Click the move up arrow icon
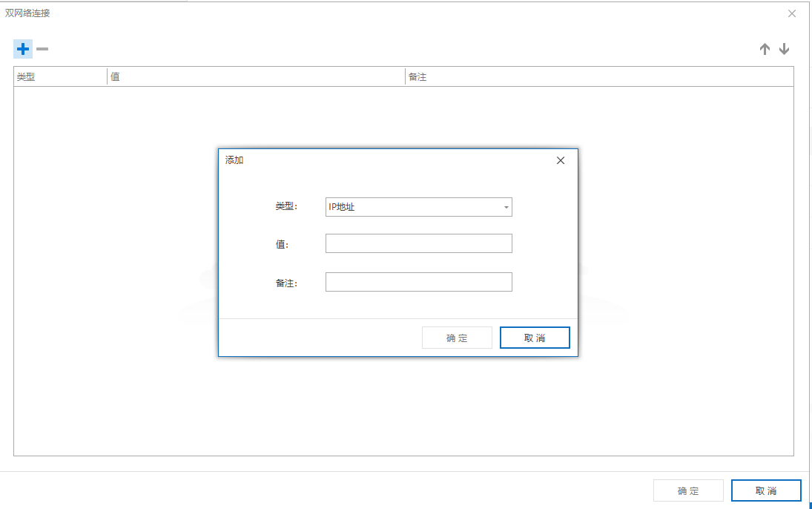Viewport: 812px width, 509px height. point(765,49)
